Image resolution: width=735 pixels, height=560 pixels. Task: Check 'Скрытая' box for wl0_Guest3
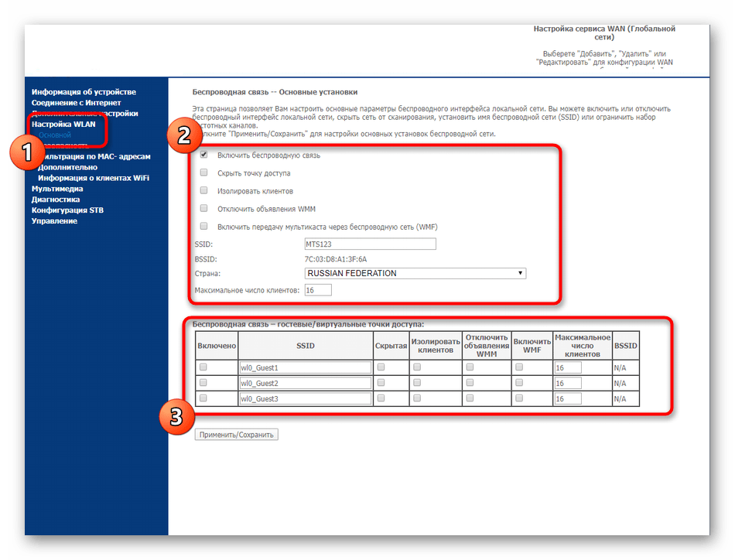381,398
